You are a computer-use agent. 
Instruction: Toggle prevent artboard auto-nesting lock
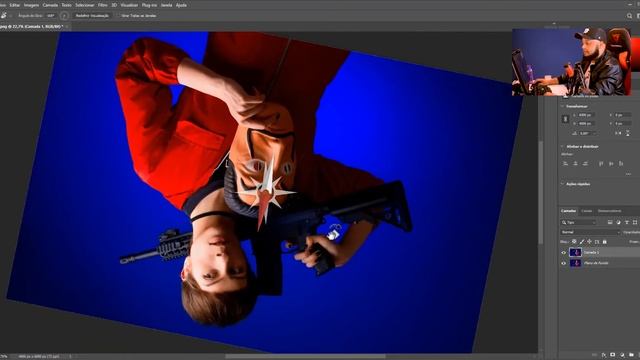click(x=597, y=242)
